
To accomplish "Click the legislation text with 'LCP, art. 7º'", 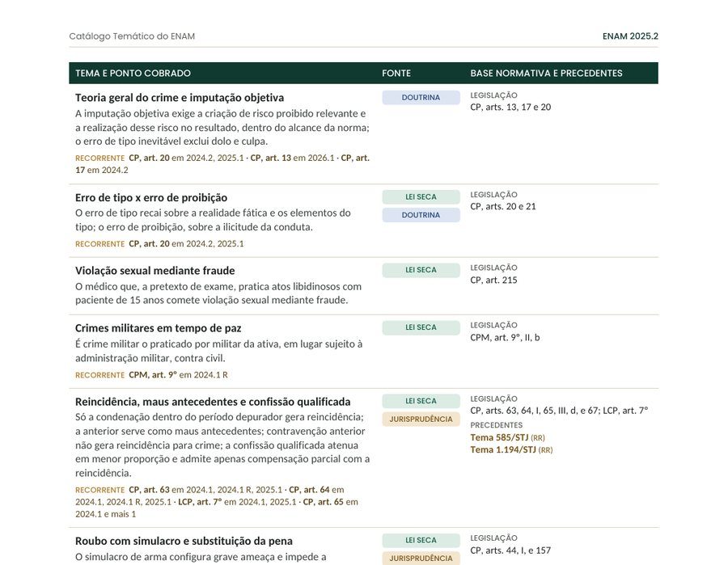I will pos(559,411).
